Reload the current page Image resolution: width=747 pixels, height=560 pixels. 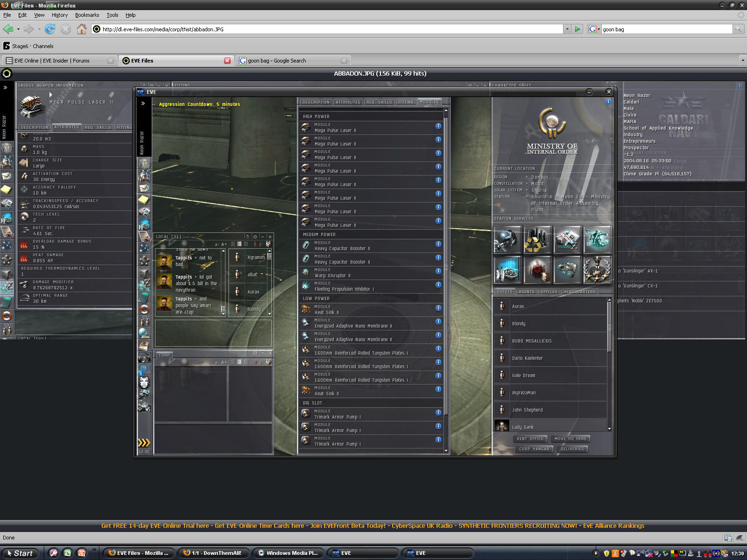coord(50,29)
